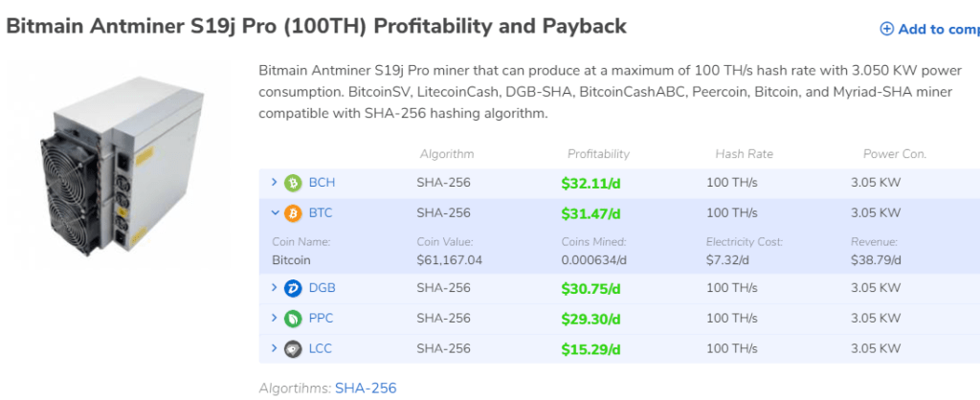Viewport: 980px width, 400px height.
Task: Open the BCH coin link
Action: (x=322, y=183)
